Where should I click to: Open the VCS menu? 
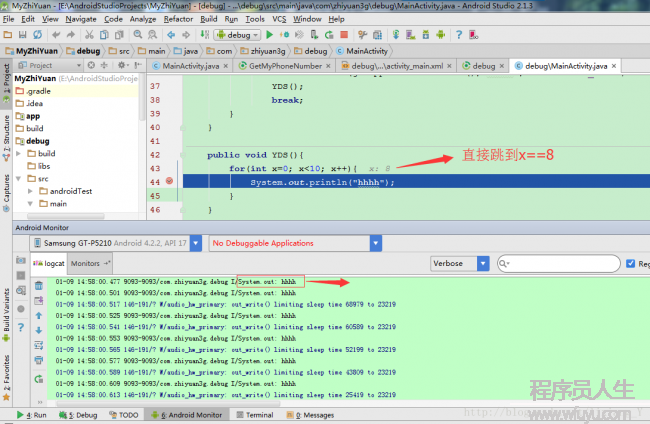(x=279, y=19)
